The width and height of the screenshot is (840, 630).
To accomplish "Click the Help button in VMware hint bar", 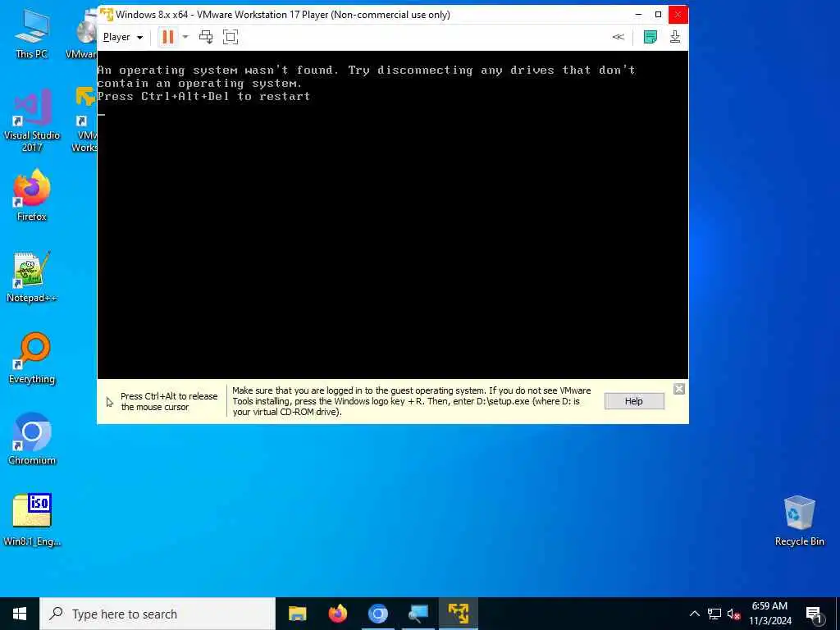I will click(634, 401).
